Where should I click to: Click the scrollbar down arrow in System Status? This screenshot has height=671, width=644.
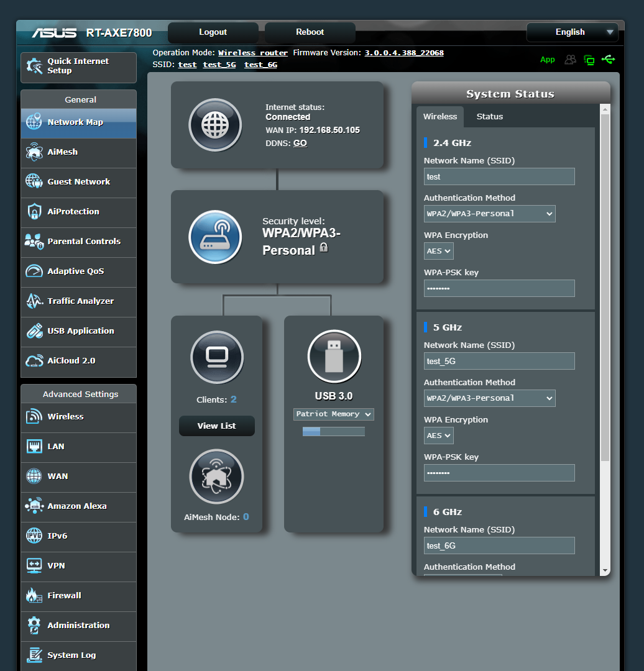(605, 570)
